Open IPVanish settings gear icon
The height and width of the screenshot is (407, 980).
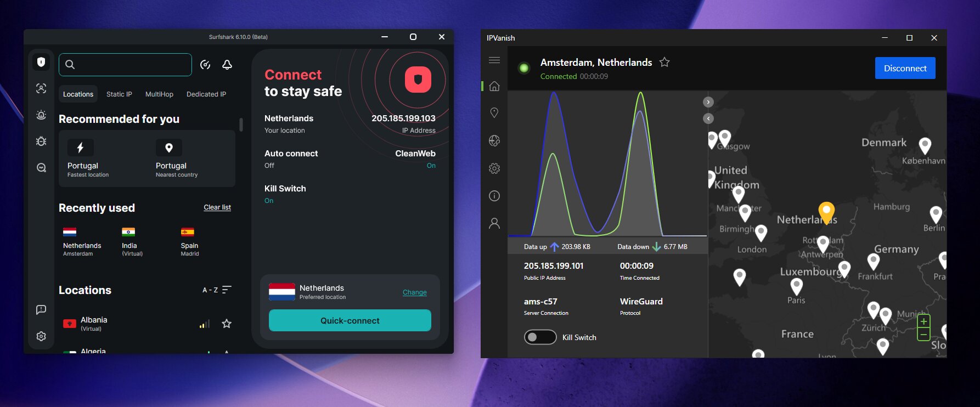point(494,168)
